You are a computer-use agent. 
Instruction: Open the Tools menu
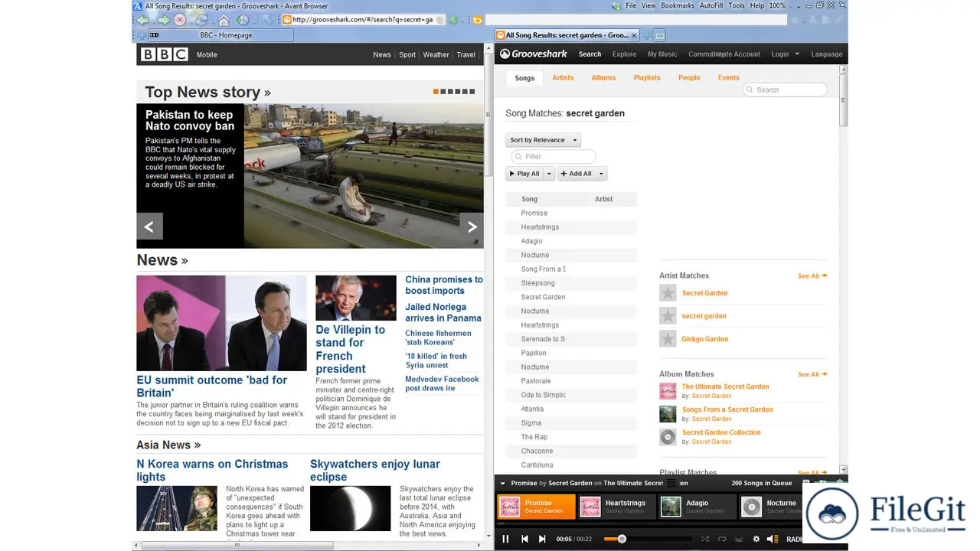coord(737,5)
